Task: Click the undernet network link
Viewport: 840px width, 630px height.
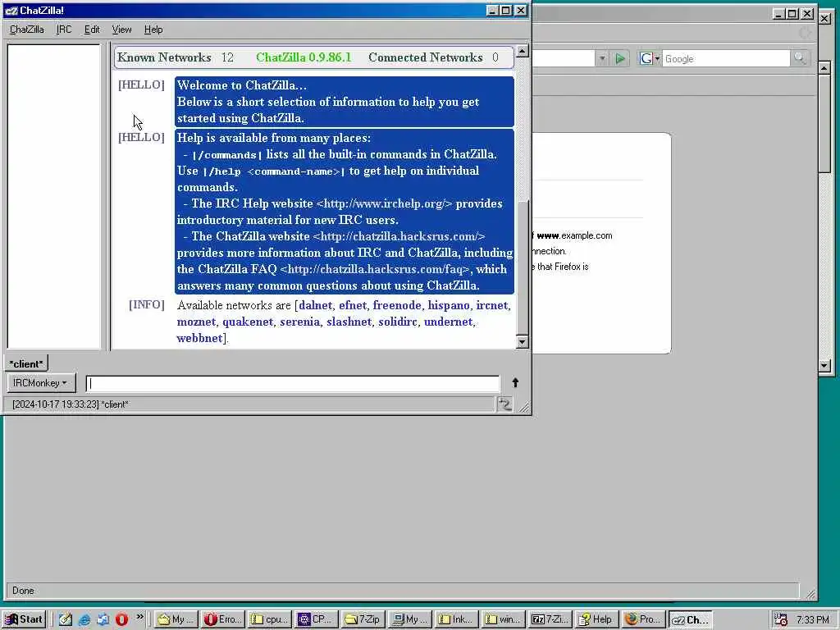Action: click(449, 322)
